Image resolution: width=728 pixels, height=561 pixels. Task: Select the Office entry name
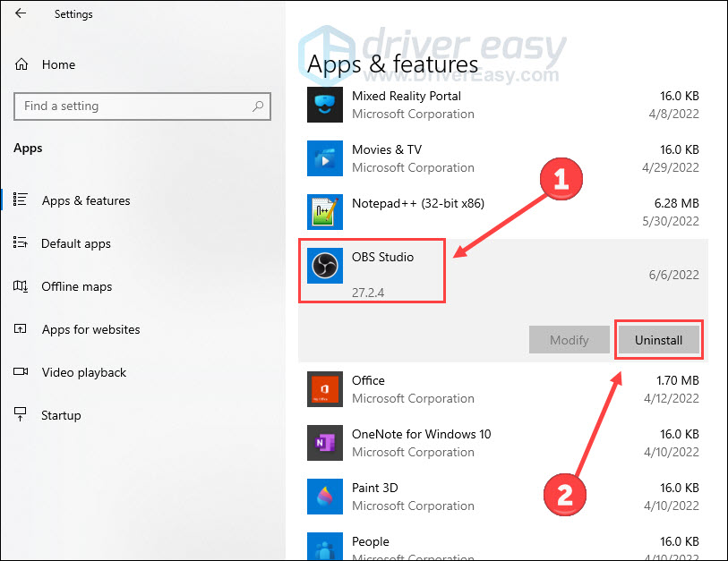368,380
